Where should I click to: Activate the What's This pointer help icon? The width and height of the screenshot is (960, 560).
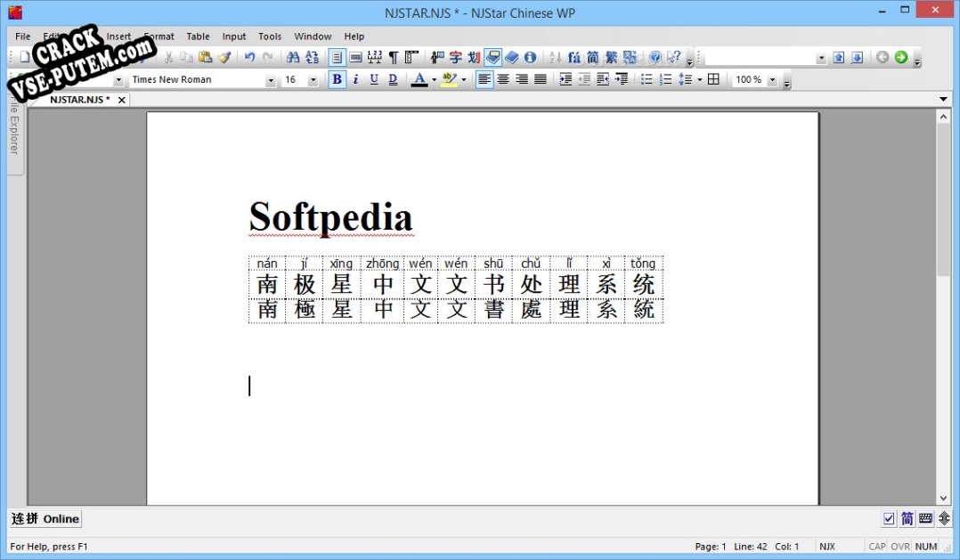tap(673, 58)
